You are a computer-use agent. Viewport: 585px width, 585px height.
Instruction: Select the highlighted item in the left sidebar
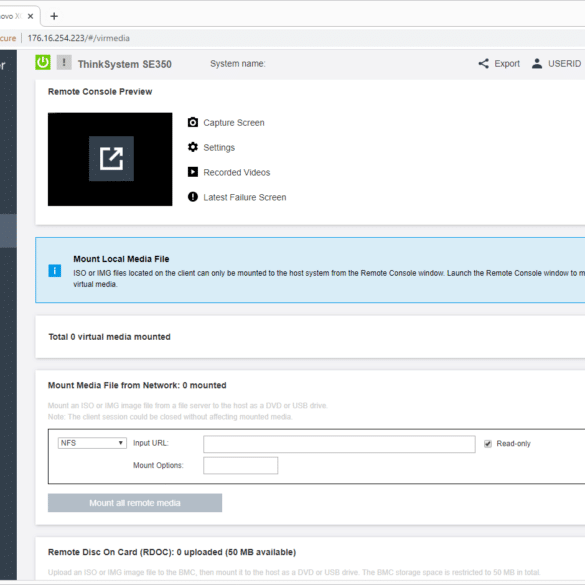point(8,231)
